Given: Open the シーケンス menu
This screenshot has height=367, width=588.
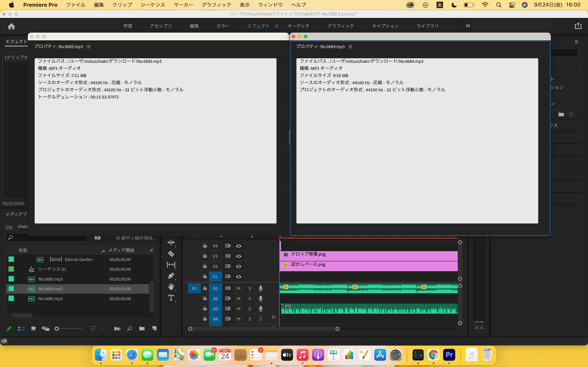Looking at the screenshot, I should click(x=153, y=5).
